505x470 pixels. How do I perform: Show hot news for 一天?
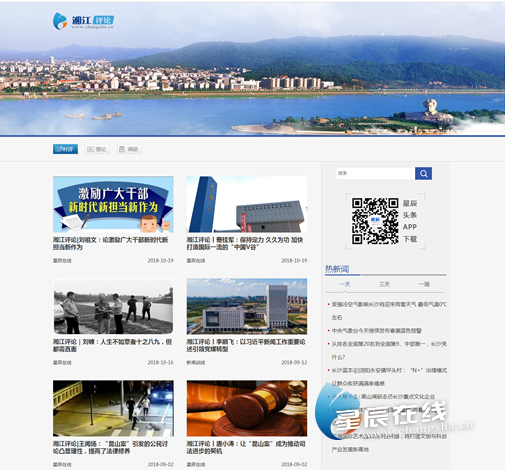[x=345, y=284]
